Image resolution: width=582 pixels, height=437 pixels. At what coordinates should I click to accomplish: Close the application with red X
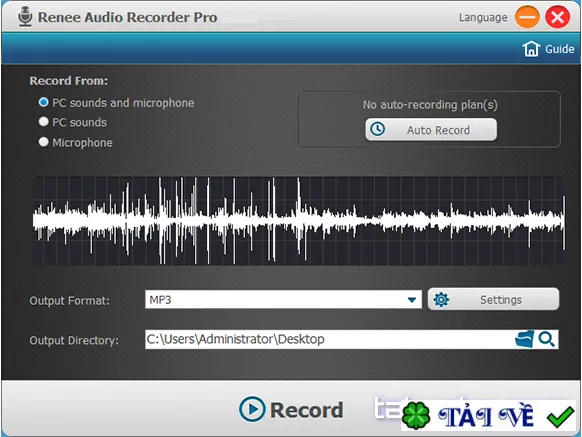[557, 17]
